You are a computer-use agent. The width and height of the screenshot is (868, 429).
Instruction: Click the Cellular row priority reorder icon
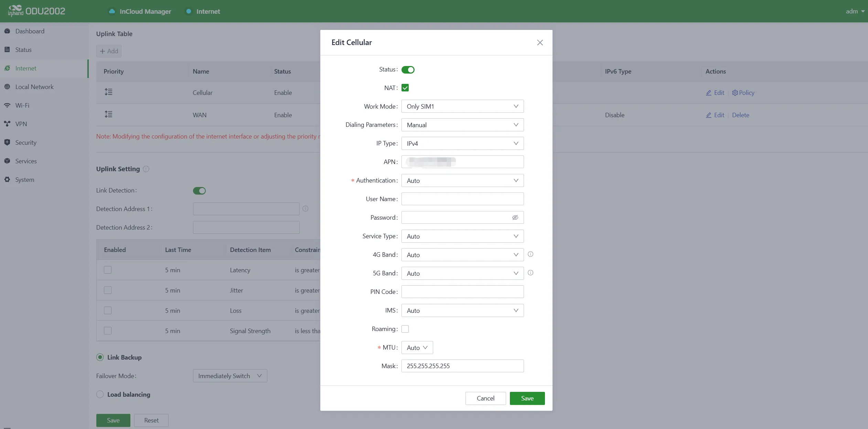click(x=108, y=92)
